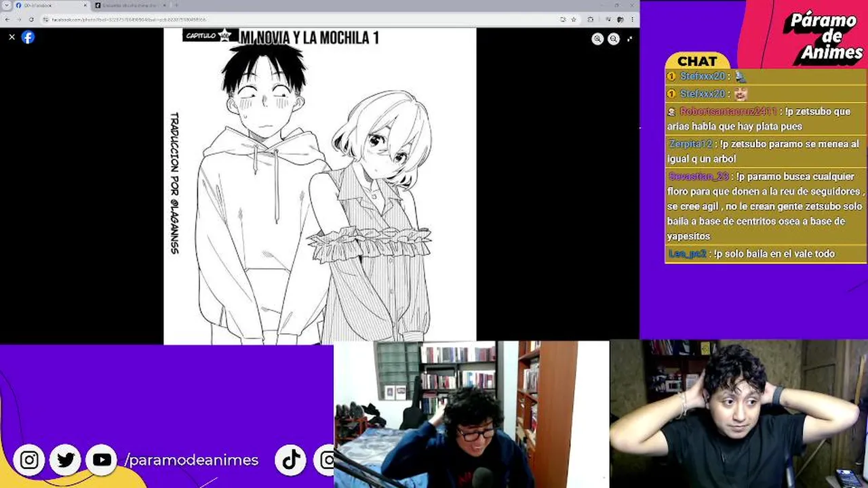
Task: Click Zerpita12's chat message
Action: 766,151
